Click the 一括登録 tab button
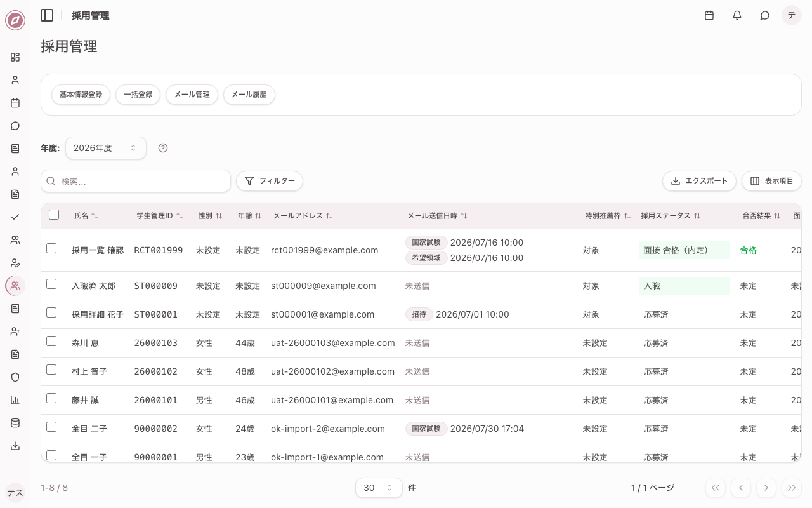Screen dimensions: 812x508 tap(138, 95)
